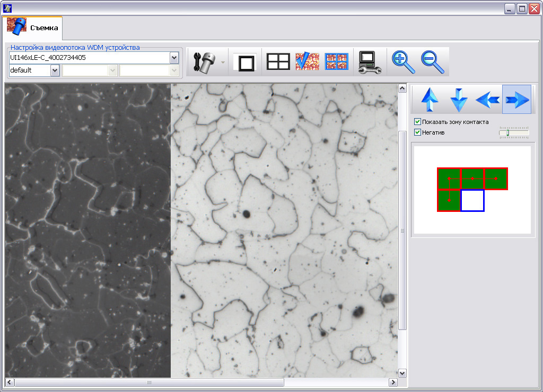Move left with blue left arrow
Image resolution: width=543 pixels, height=392 pixels.
[x=488, y=100]
